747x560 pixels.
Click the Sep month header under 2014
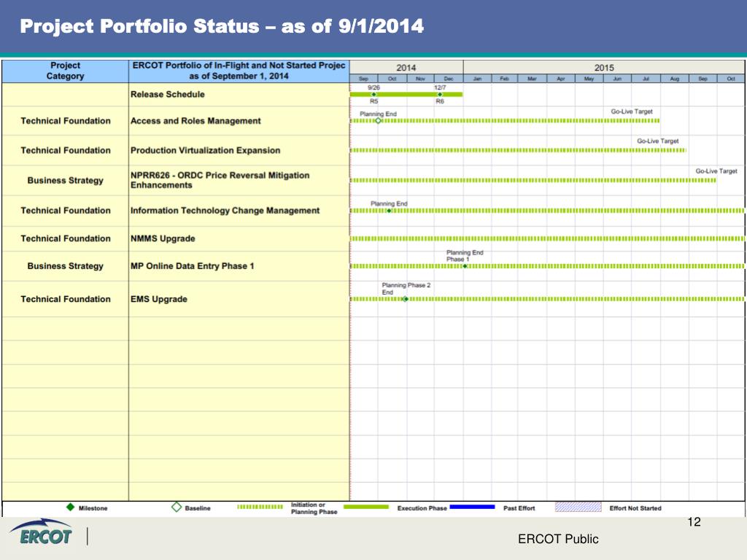click(x=363, y=79)
